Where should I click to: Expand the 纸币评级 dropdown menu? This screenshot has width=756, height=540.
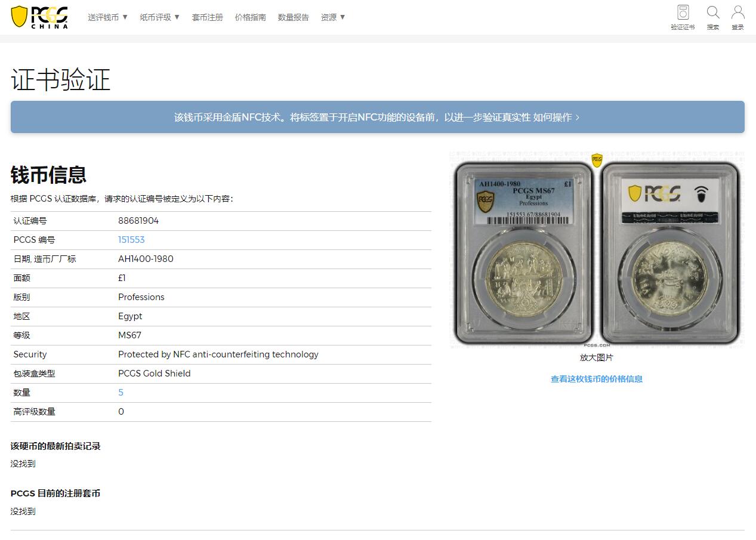coord(160,17)
